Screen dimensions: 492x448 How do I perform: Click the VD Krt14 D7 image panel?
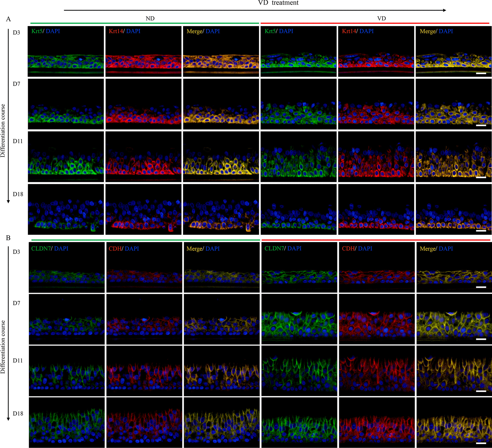click(x=376, y=104)
